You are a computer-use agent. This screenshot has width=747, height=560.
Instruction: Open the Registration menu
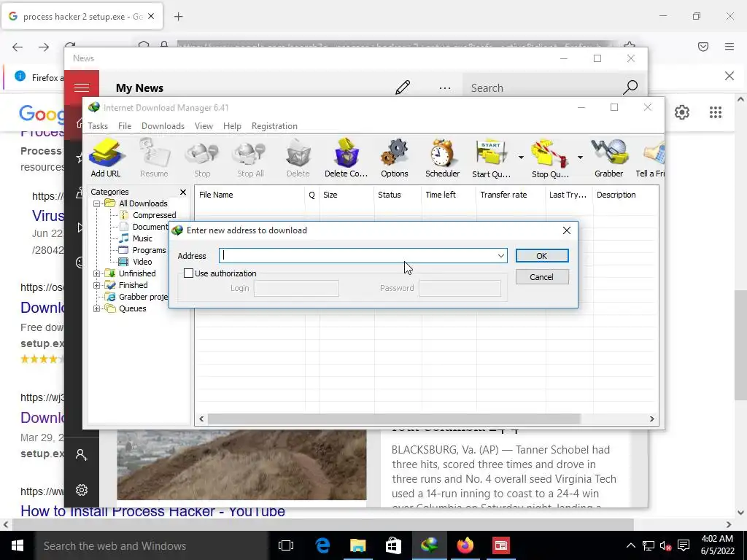point(274,126)
